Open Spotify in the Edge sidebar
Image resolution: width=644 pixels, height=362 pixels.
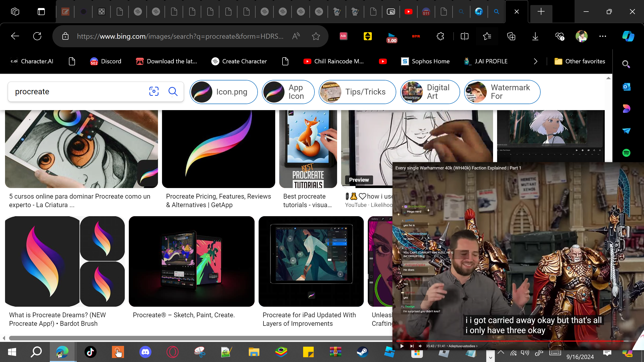[626, 153]
